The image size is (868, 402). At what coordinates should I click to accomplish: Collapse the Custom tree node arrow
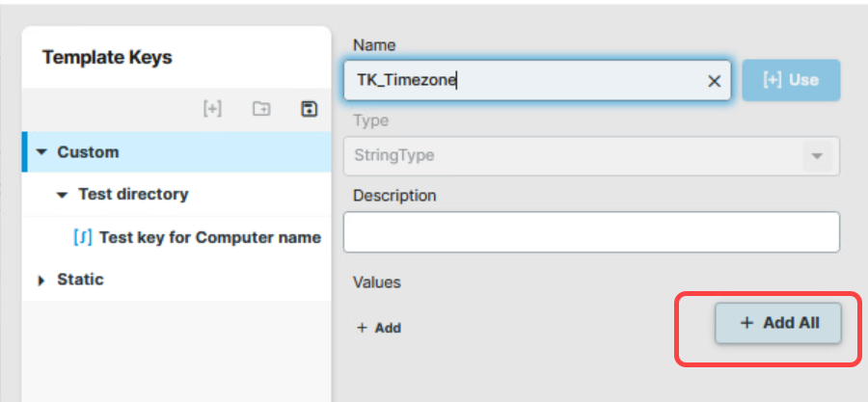click(41, 152)
